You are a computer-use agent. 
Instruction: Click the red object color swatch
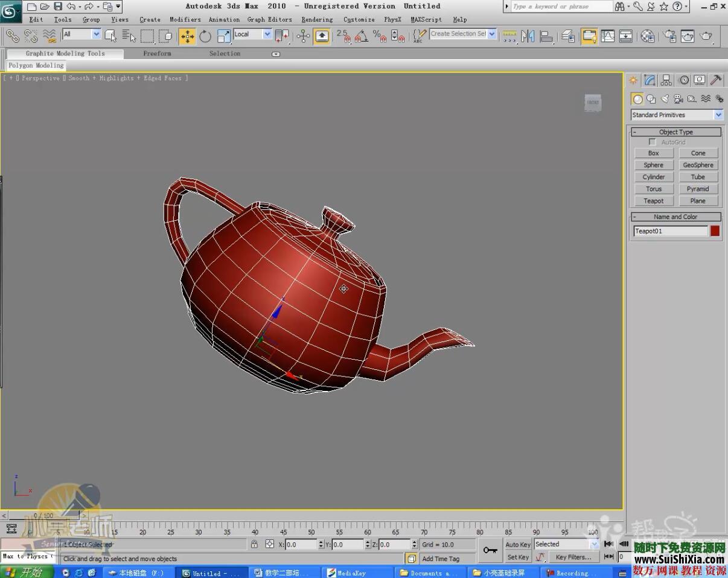715,231
